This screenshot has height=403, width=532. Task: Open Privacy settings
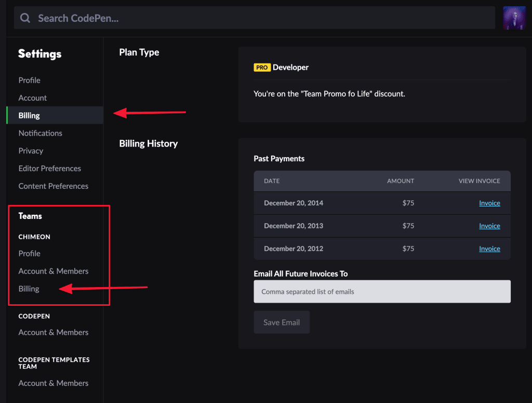tap(31, 151)
